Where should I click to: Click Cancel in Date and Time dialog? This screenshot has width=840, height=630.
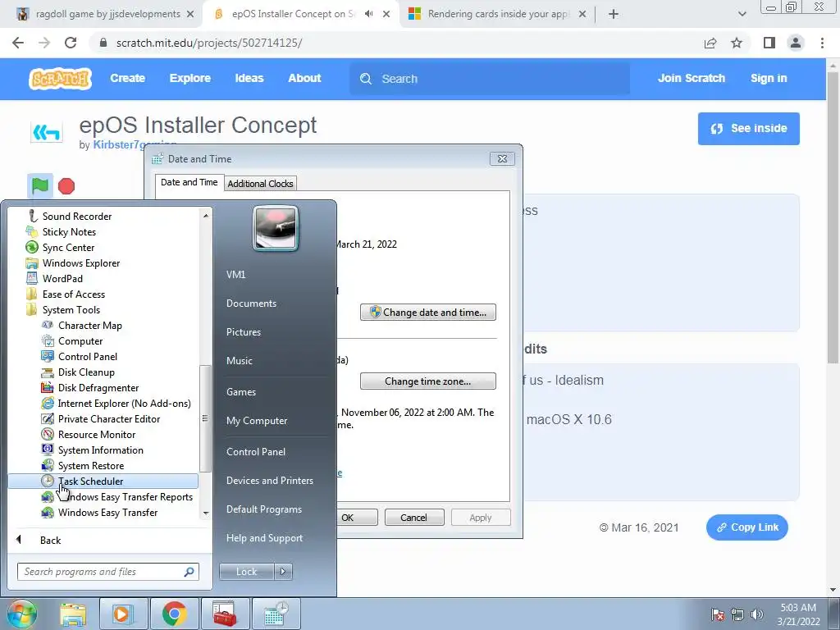tap(413, 518)
